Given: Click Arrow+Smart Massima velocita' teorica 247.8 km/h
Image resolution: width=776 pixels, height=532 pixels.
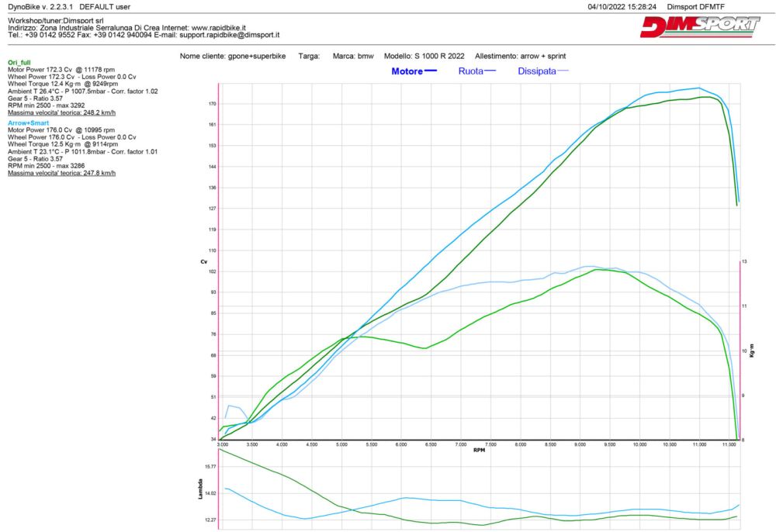Looking at the screenshot, I should [61, 174].
